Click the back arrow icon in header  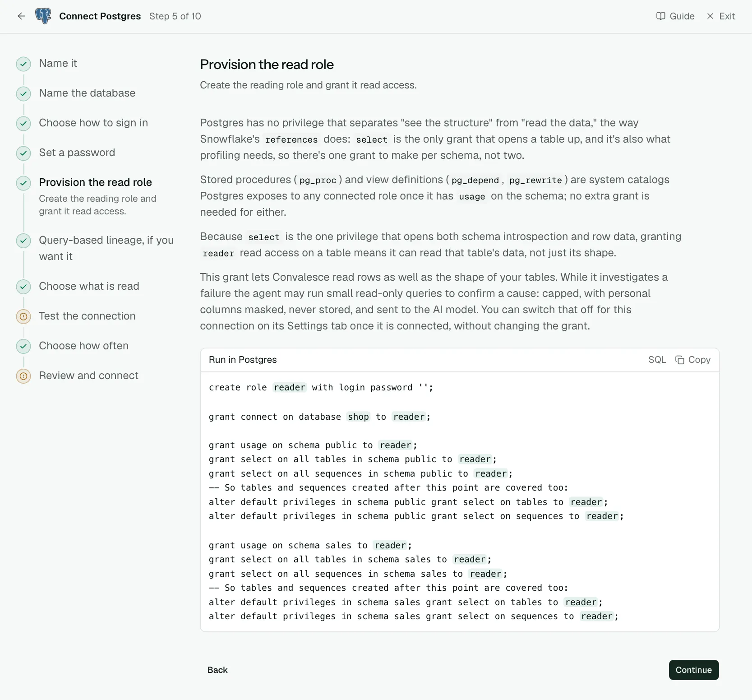[21, 16]
